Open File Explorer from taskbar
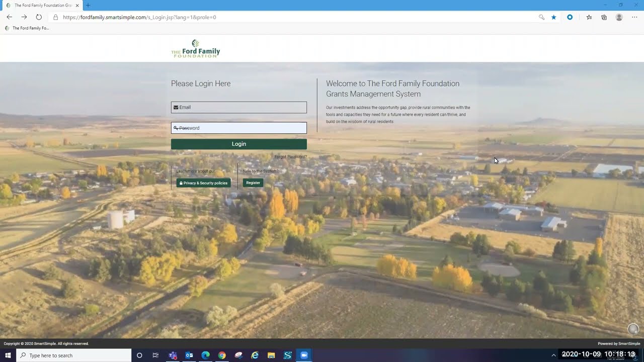This screenshot has width=644, height=362. tap(271, 355)
